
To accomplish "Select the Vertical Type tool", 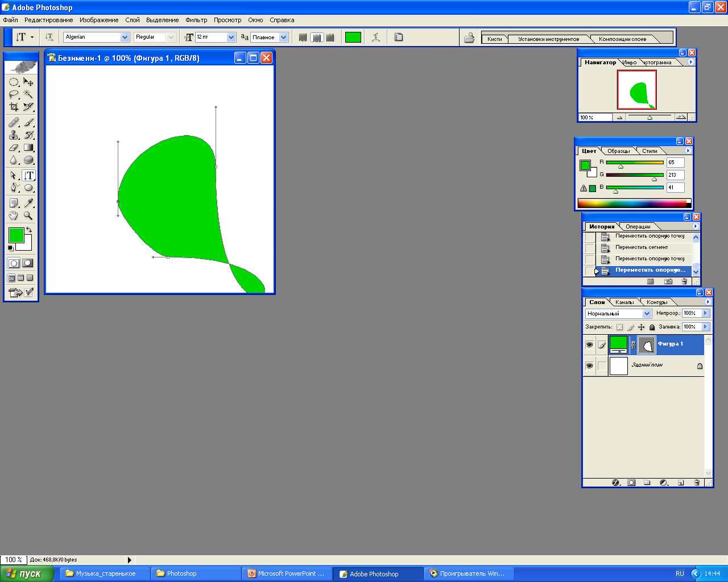I will coord(28,176).
